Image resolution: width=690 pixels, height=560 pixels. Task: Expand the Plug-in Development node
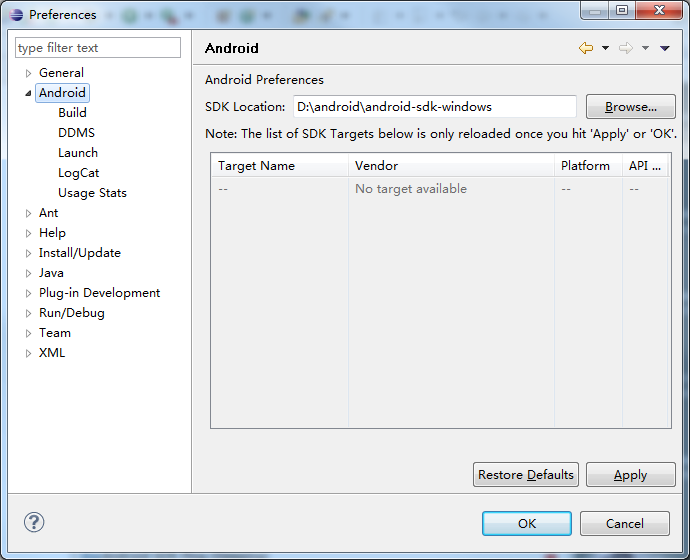[x=29, y=293]
